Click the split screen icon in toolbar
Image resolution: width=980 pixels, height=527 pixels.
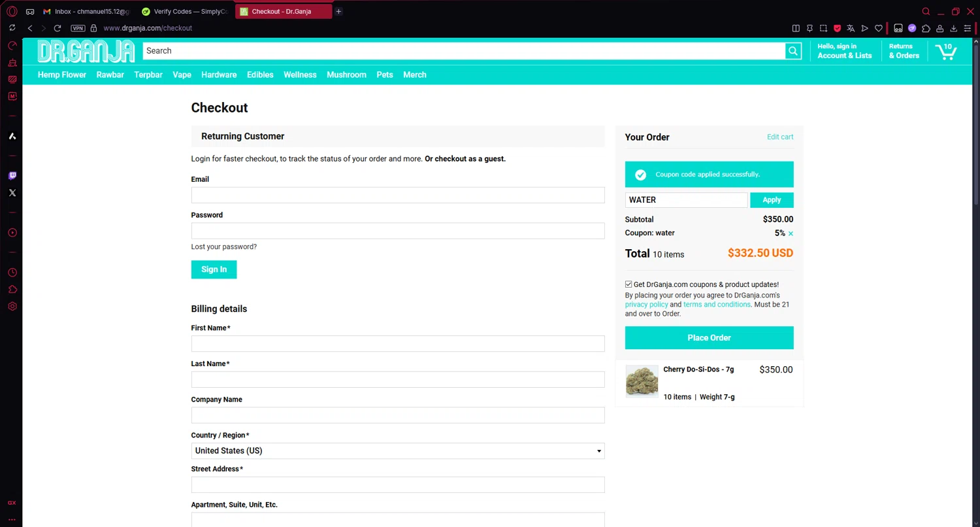796,28
